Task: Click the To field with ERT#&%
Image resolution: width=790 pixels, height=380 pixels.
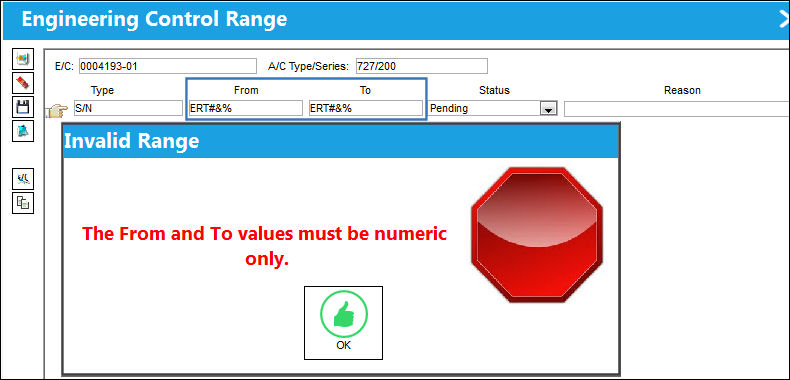Action: (x=366, y=108)
